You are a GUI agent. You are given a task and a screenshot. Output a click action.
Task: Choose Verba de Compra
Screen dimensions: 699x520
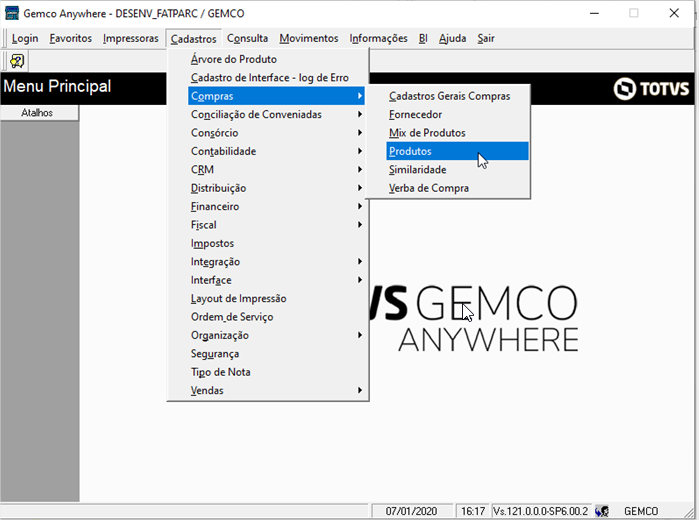(457, 188)
